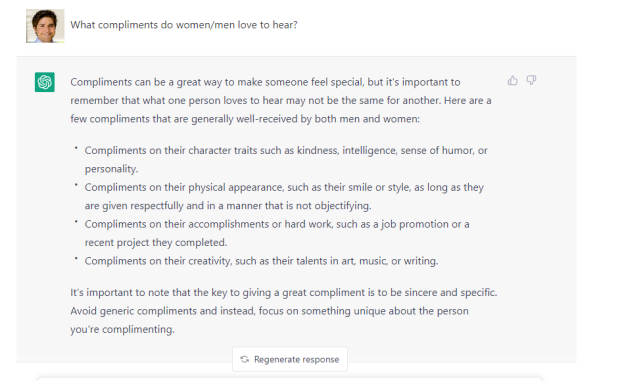
Task: Mark the response with thumbs down
Action: [x=531, y=81]
